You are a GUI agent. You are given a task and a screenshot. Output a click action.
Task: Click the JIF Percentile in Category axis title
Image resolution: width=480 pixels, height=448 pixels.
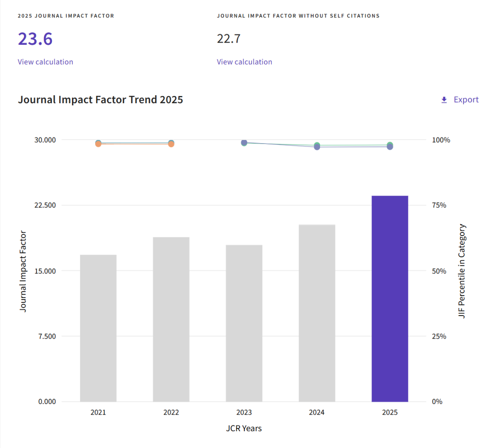[462, 271]
